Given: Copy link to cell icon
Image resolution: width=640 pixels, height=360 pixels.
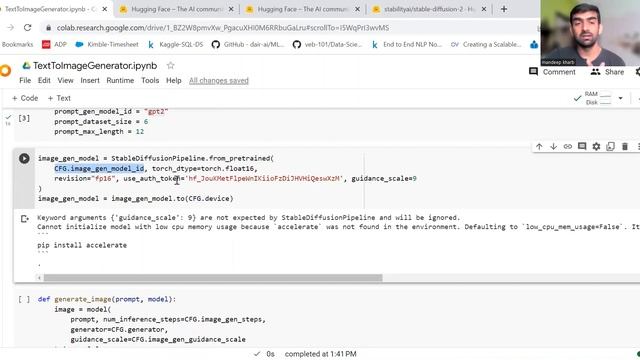Looking at the screenshot, I should tap(568, 147).
